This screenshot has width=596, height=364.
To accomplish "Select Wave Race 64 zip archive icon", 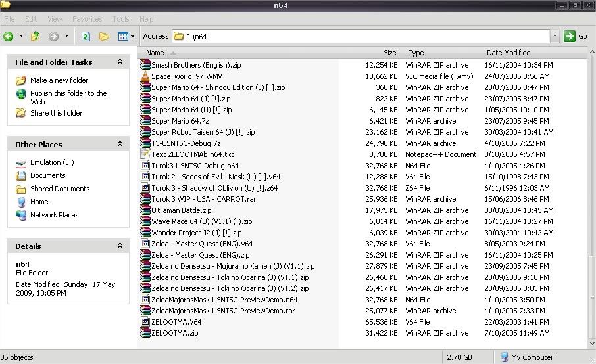I will pyautogui.click(x=145, y=221).
